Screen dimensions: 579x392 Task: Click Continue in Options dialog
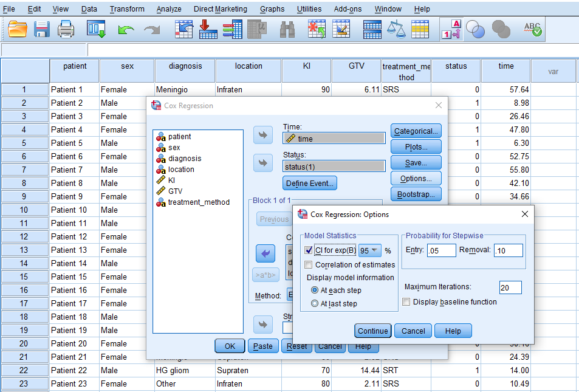(x=373, y=331)
